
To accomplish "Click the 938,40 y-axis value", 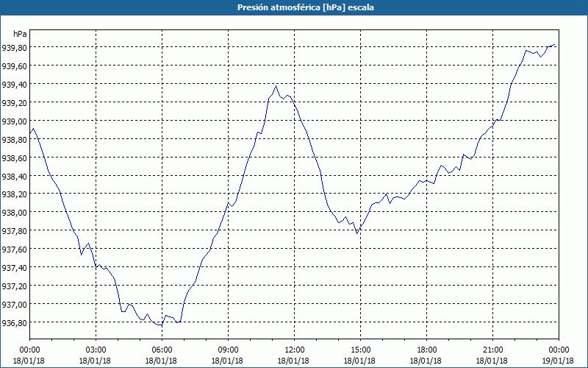I will coord(14,176).
